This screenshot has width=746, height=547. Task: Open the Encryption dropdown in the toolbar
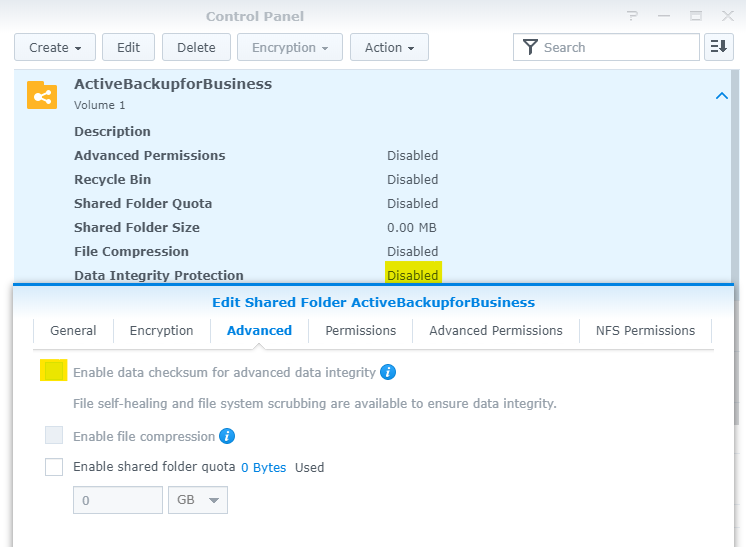point(290,47)
